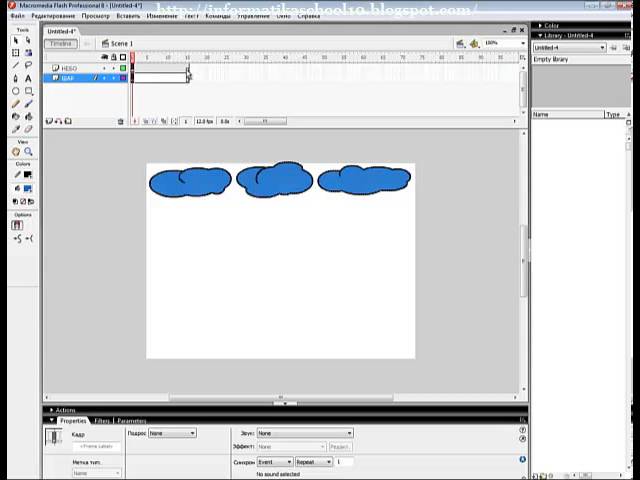Click the repeat count field

[344, 462]
